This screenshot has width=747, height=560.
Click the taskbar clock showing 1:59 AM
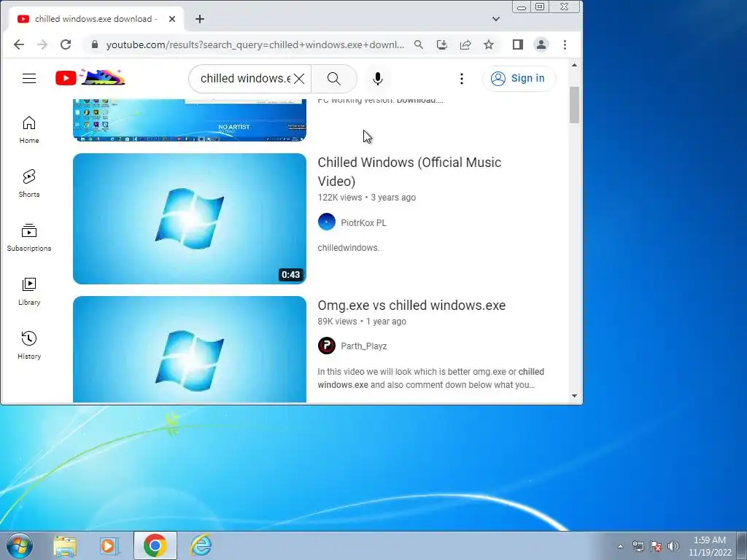710,546
